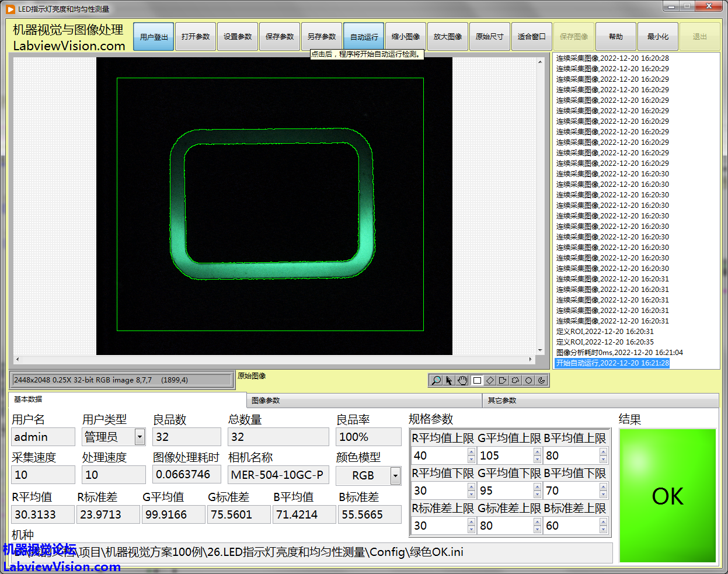Switch to the 图像参数 tab

[x=266, y=401]
